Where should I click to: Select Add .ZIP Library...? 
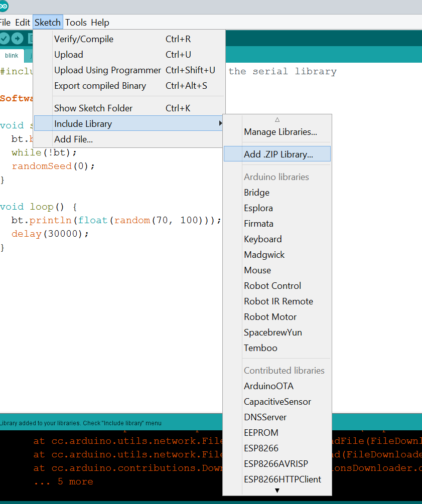click(x=277, y=154)
